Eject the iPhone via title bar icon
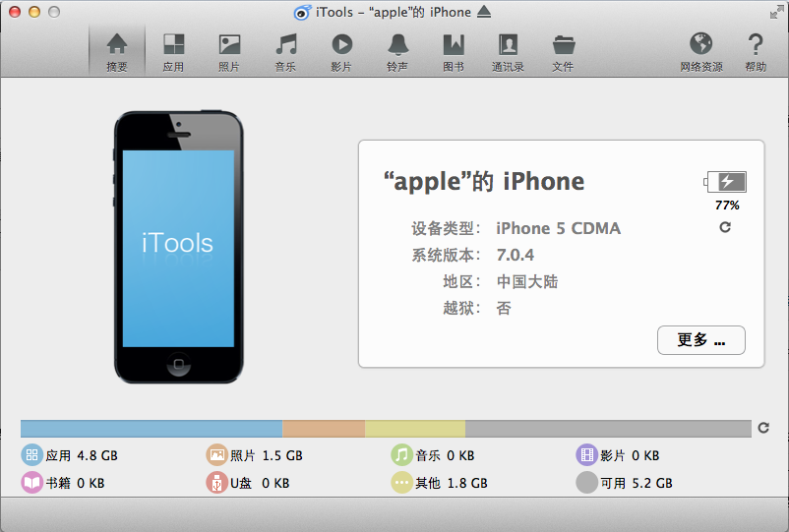Viewport: 789px width, 532px height. (x=484, y=12)
